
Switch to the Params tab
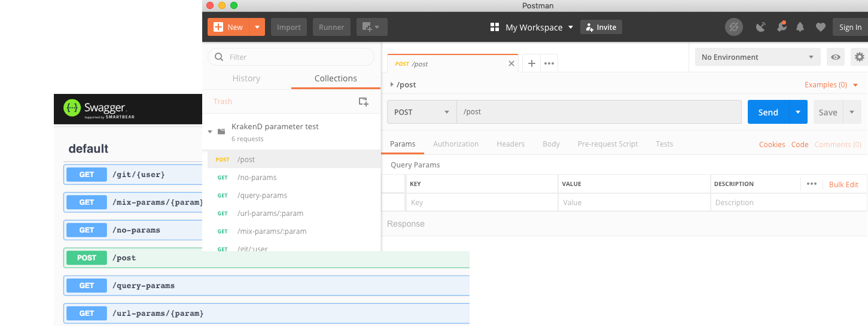(x=403, y=144)
